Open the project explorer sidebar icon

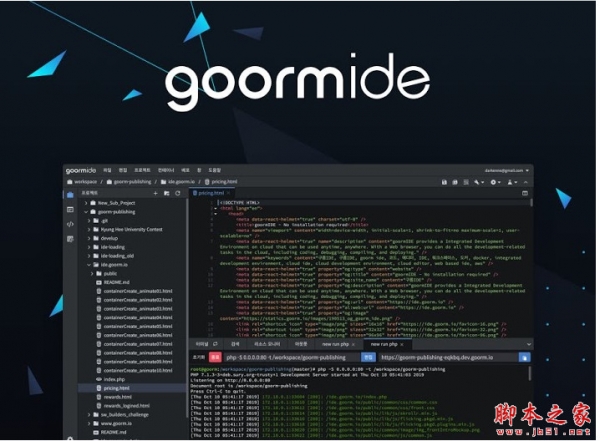pyautogui.click(x=70, y=195)
